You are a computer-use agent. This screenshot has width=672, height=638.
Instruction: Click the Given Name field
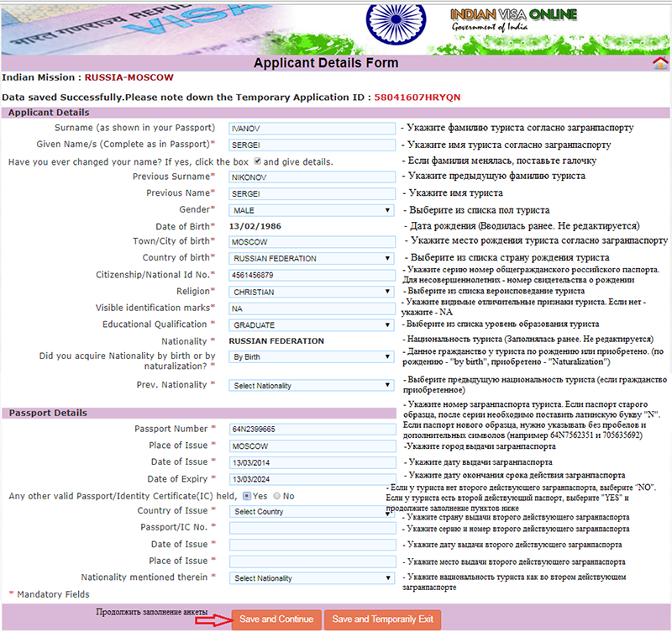[x=312, y=145]
